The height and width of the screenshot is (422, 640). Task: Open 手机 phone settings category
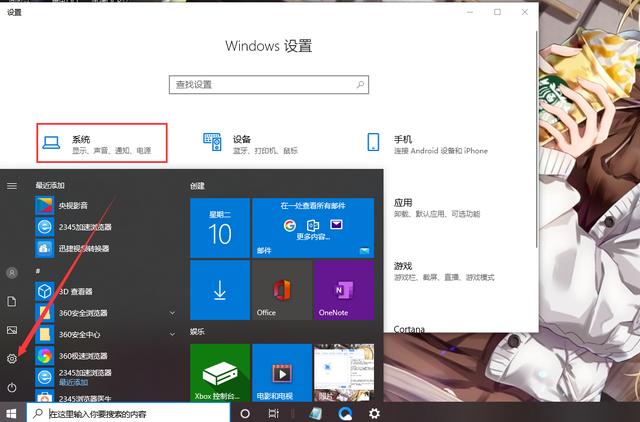427,144
